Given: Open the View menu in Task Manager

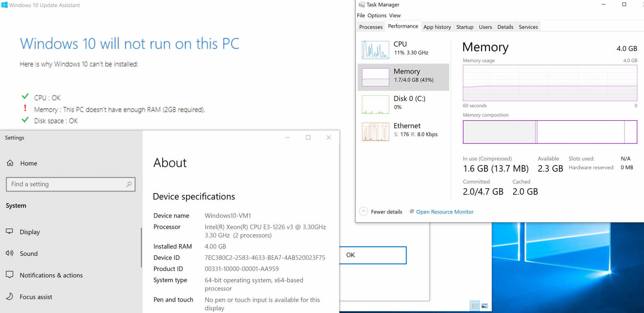Looking at the screenshot, I should 395,15.
